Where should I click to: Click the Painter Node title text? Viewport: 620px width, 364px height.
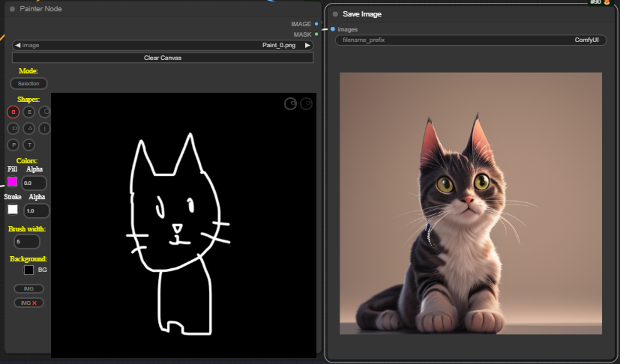click(41, 9)
